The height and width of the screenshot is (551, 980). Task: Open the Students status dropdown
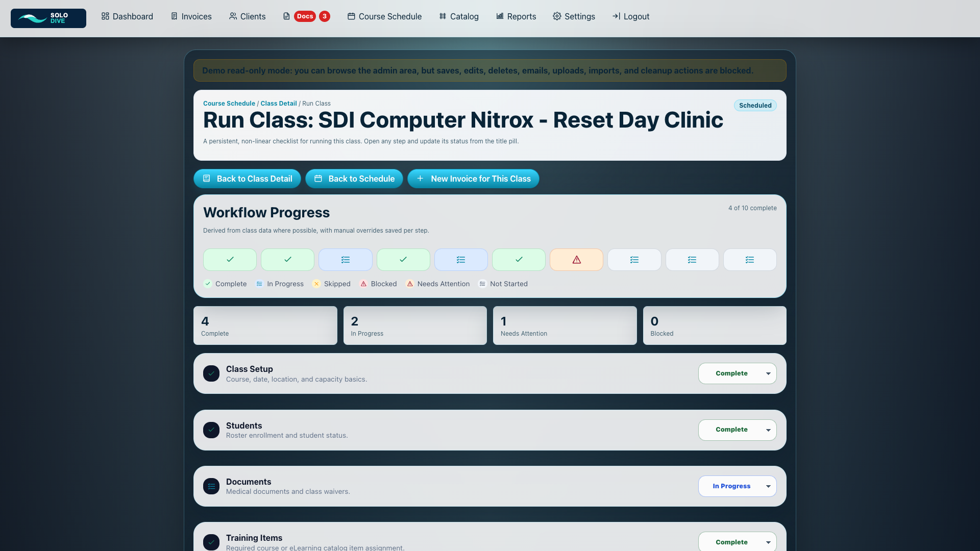coord(737,430)
